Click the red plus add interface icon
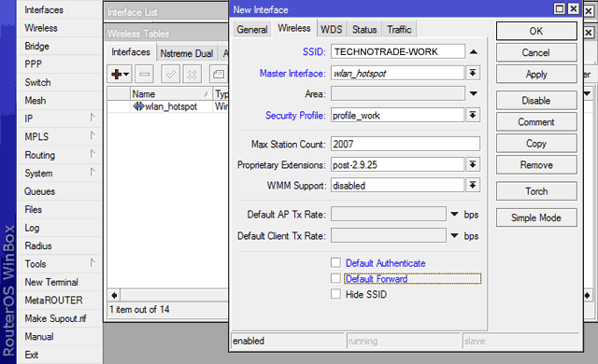Viewport: 598px width, 364px height. pos(120,75)
